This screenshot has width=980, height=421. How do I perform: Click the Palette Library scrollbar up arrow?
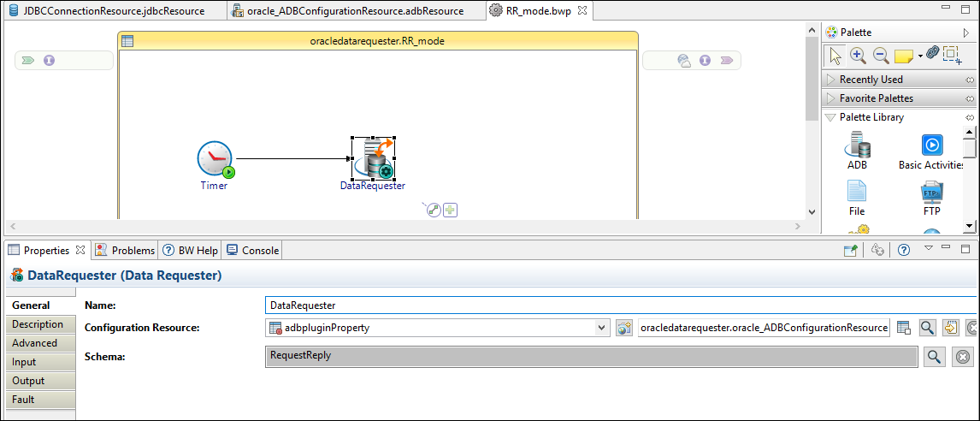click(x=970, y=132)
